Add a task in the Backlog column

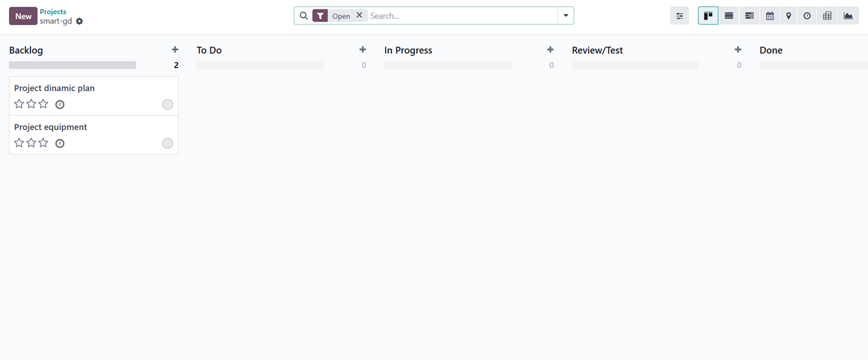point(175,50)
